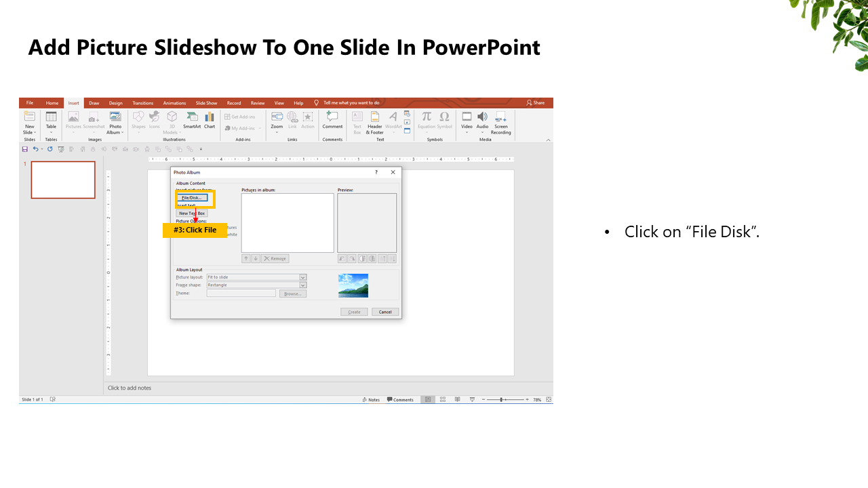Click the Video icon in Media group
Screen dimensions: 868x488
[x=467, y=117]
